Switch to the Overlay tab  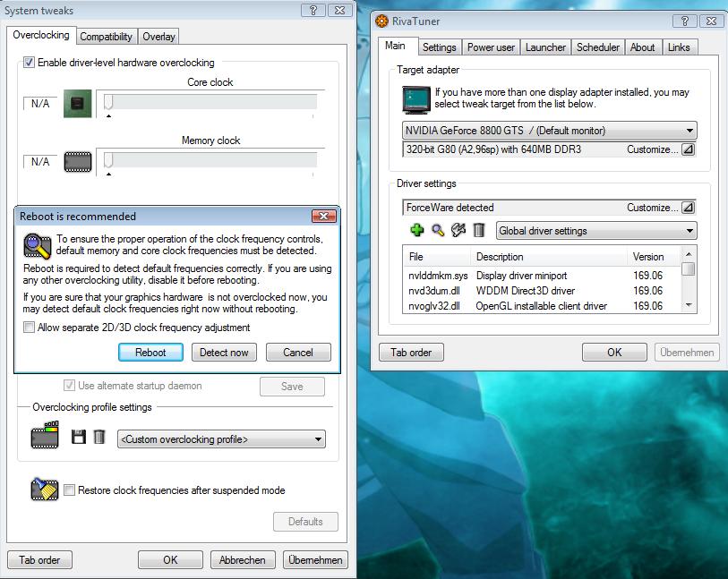(158, 37)
